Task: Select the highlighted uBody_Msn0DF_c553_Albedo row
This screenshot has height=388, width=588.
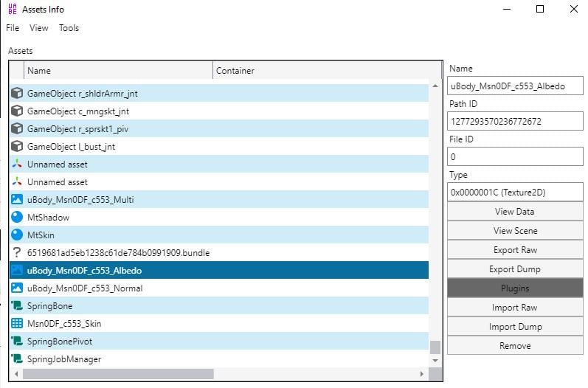Action: click(219, 270)
